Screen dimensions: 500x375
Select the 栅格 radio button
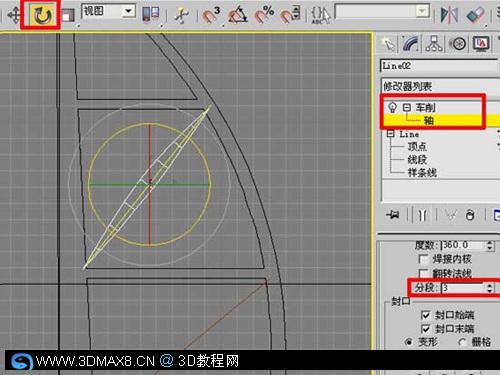(x=462, y=342)
